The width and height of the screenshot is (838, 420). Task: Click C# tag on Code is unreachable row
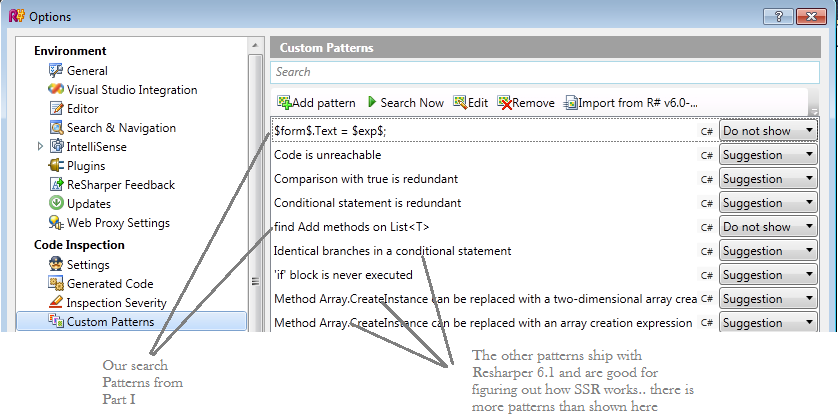click(707, 155)
